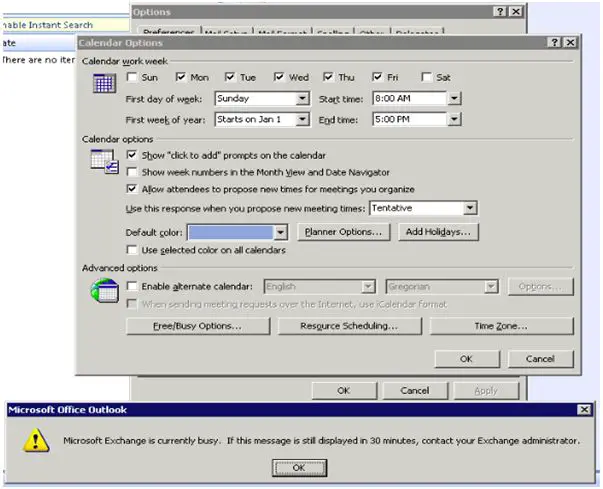Image resolution: width=603 pixels, height=489 pixels.
Task: Check Use selected color on all calendars
Action: (132, 250)
